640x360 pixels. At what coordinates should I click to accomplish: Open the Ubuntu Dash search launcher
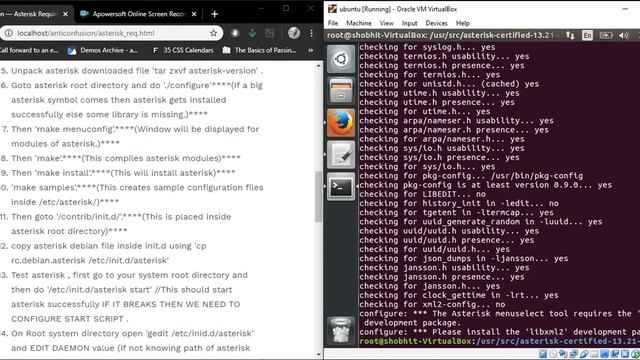point(341,59)
